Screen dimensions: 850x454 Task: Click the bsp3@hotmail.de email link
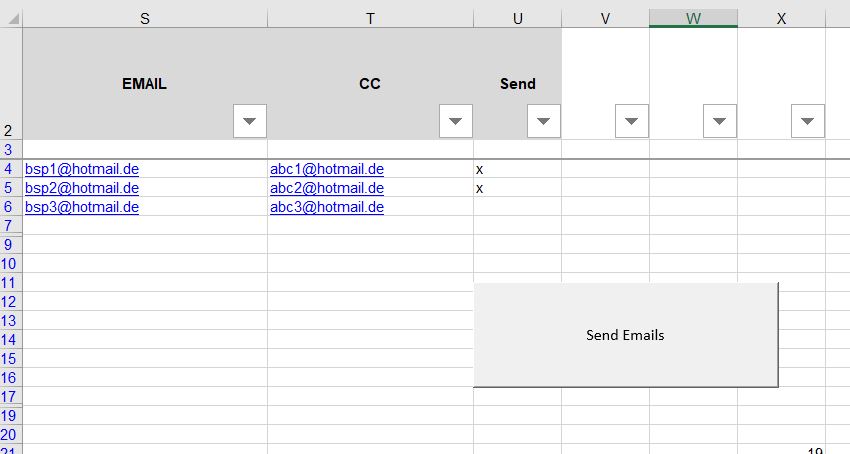82,207
